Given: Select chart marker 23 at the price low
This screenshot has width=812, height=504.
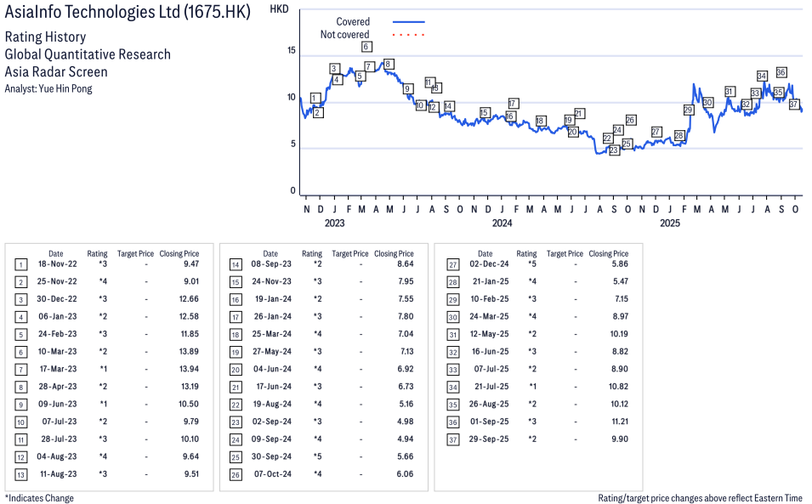Looking at the screenshot, I should (x=614, y=150).
